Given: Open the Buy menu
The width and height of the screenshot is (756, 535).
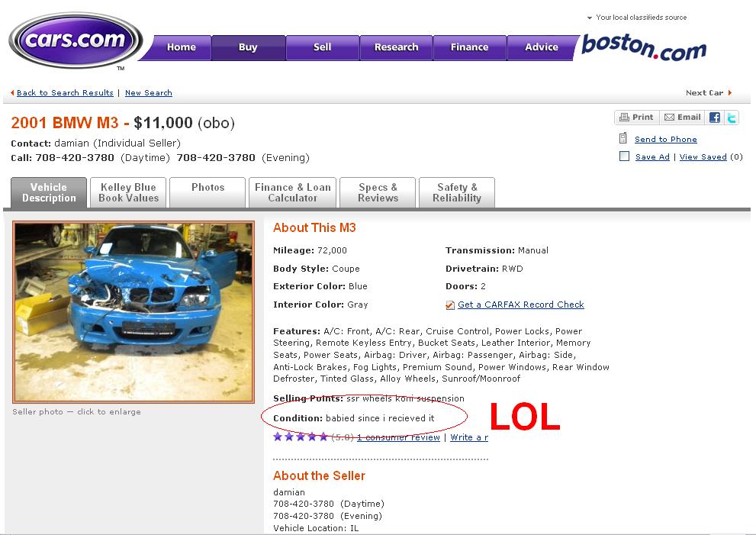Looking at the screenshot, I should (248, 47).
